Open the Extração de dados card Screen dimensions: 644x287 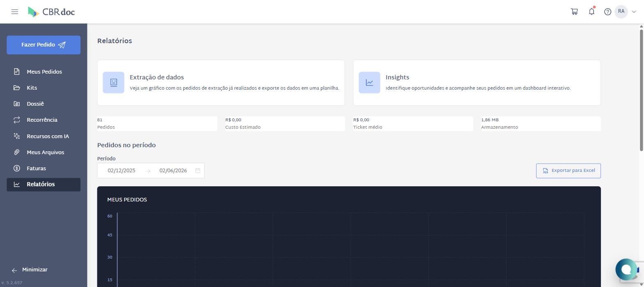221,83
